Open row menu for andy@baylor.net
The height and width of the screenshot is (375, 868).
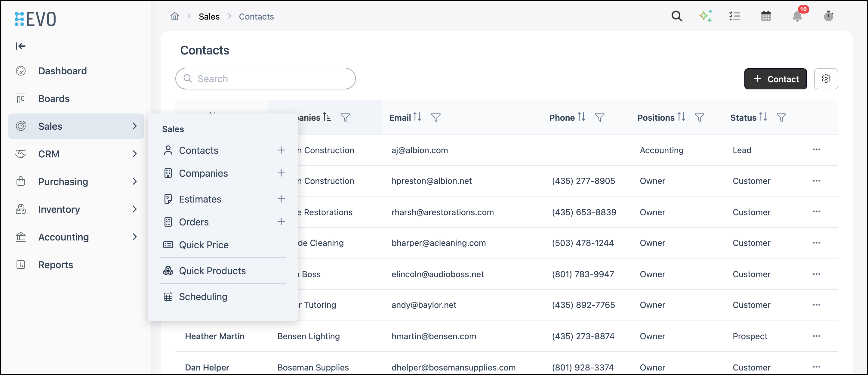(x=816, y=305)
